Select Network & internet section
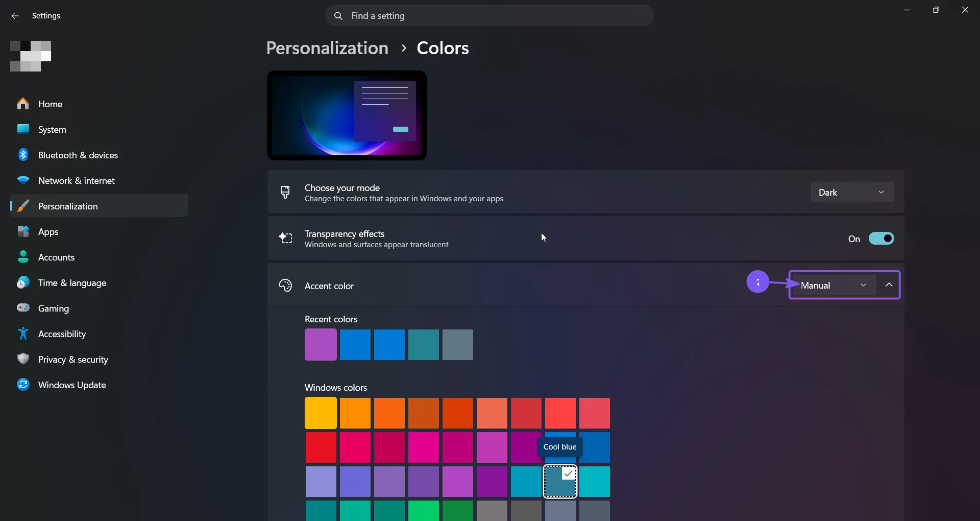 coord(99,180)
